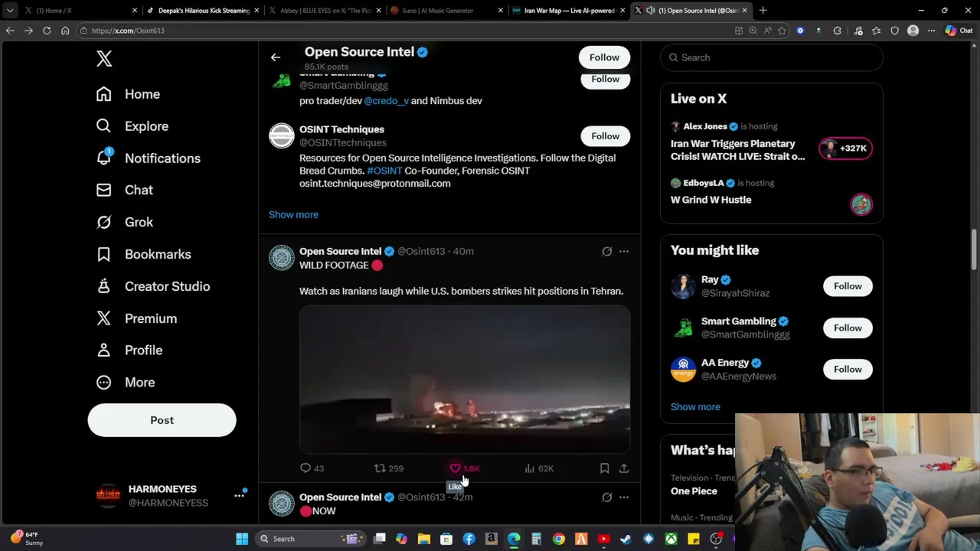
Task: Open the Calculator taskbar icon
Action: [x=537, y=539]
